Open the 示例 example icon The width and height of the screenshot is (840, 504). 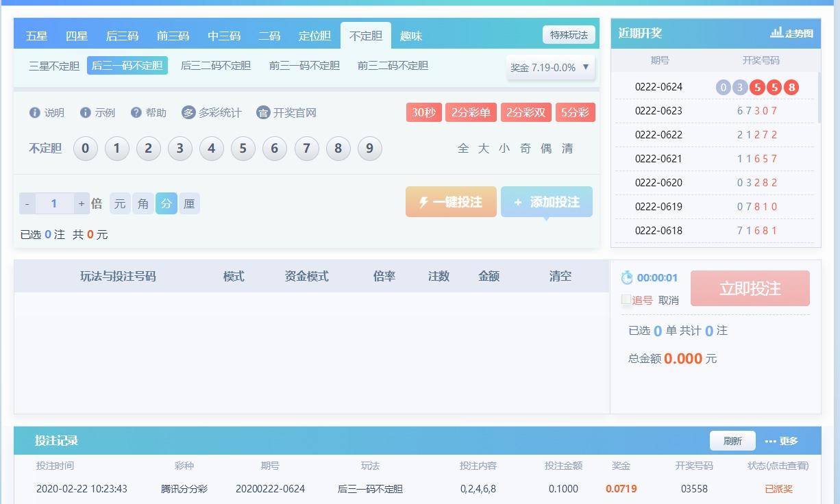tap(86, 113)
